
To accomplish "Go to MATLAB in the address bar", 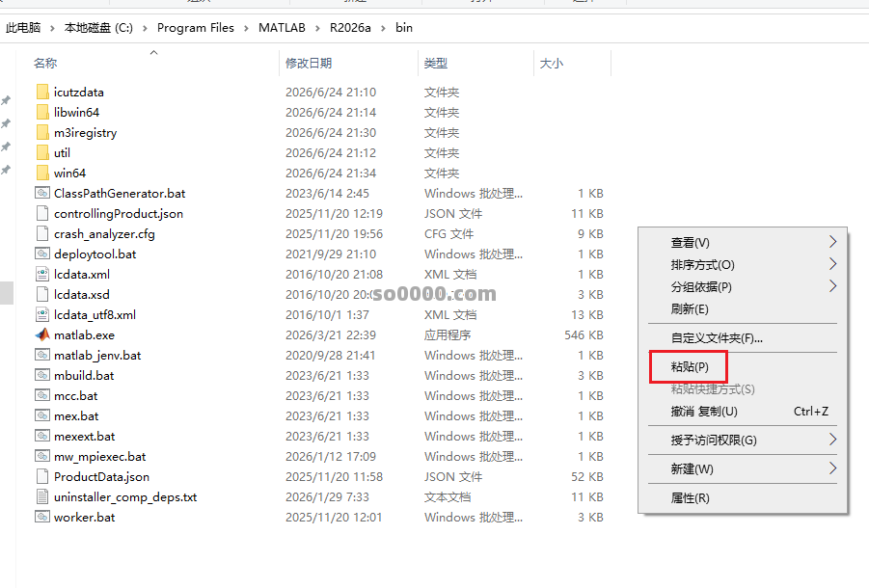I will [x=282, y=28].
